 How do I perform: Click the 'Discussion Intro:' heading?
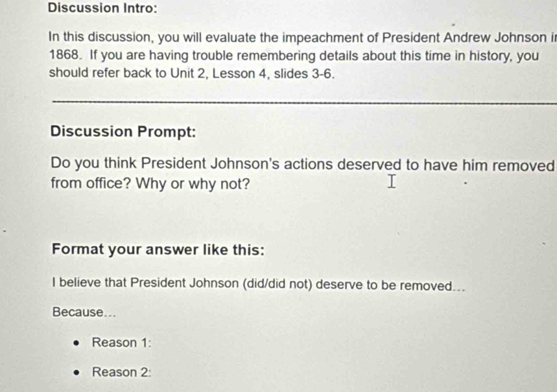(x=102, y=8)
